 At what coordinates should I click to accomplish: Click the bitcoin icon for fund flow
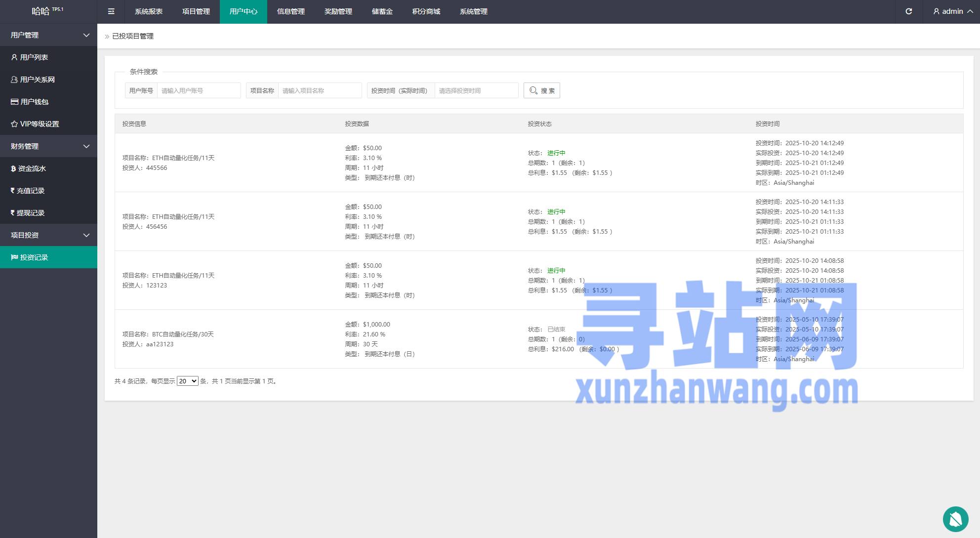13,168
